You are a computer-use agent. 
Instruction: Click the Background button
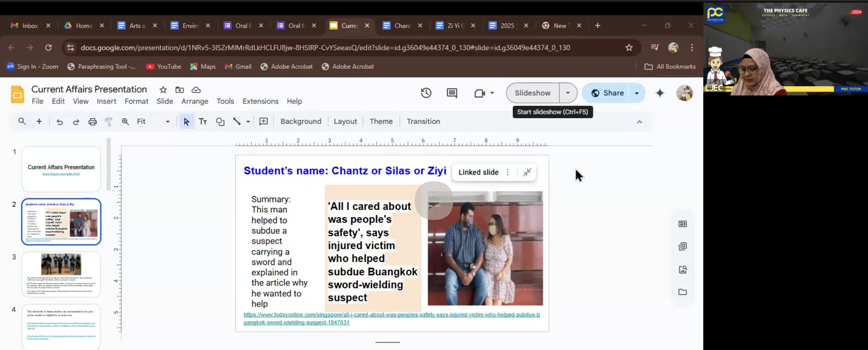tap(300, 121)
